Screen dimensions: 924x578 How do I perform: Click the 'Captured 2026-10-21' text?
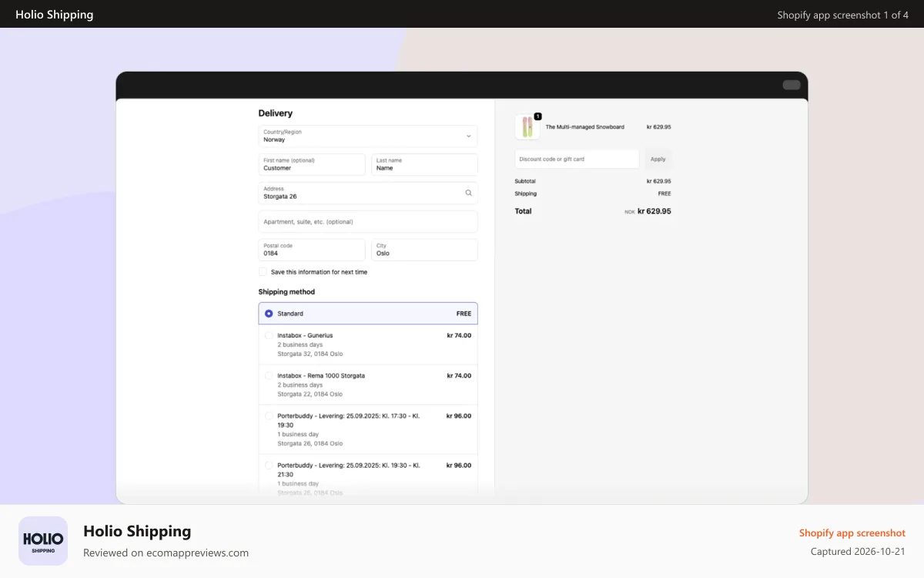tap(858, 552)
